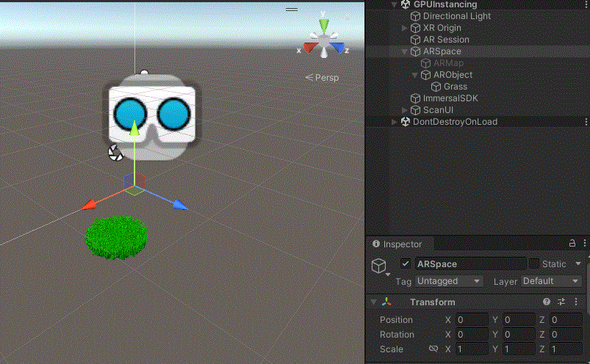Viewport: 590px width, 364px height.
Task: Expand the DontDestroyOnLoad scene arrow
Action: 394,122
